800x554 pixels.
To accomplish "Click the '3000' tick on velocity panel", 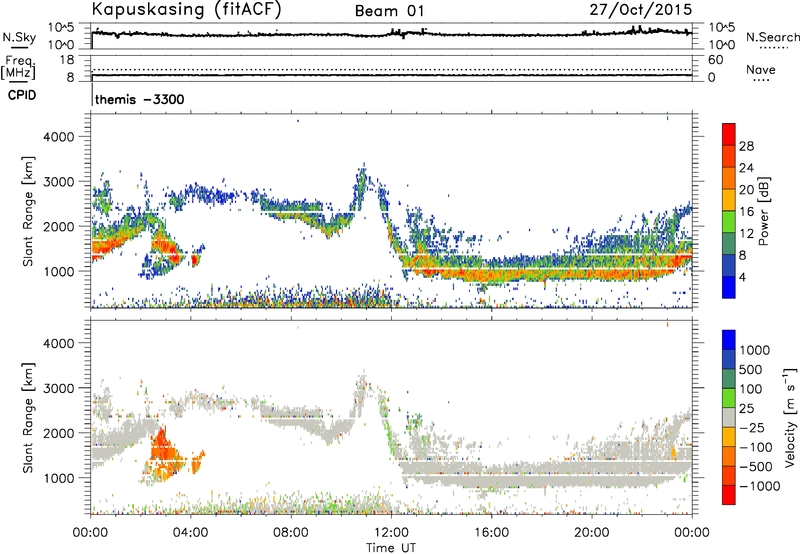I will (x=58, y=388).
